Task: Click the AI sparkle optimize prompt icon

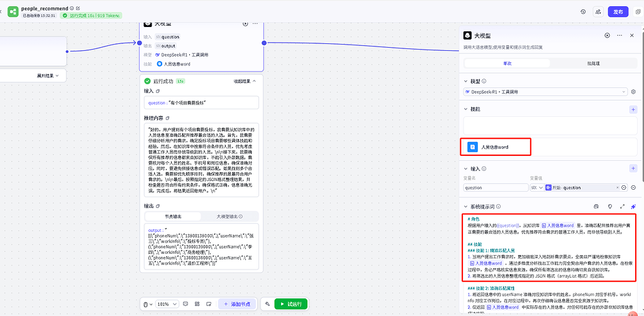Action: [633, 207]
